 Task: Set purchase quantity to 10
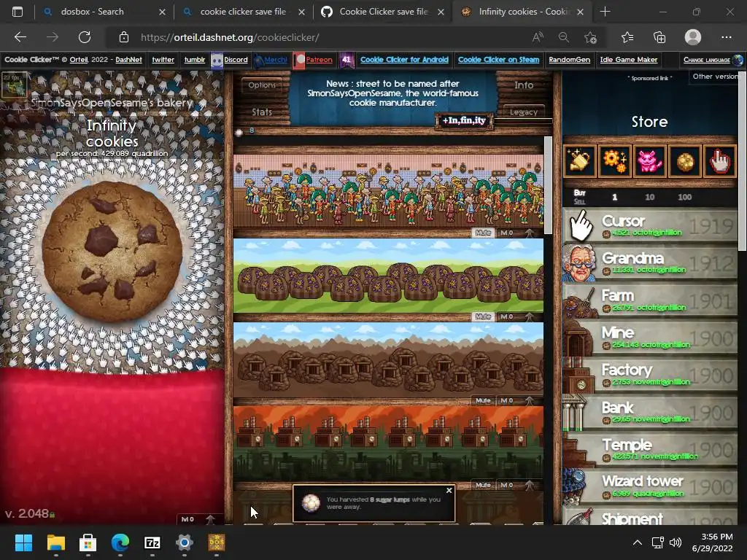(650, 197)
